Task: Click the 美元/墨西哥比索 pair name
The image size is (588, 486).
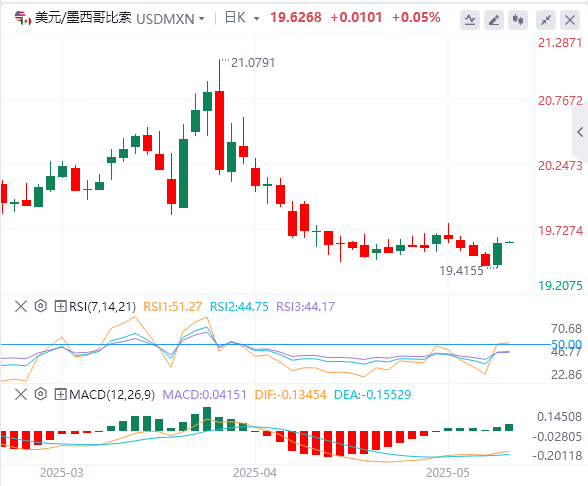Action: click(x=83, y=18)
